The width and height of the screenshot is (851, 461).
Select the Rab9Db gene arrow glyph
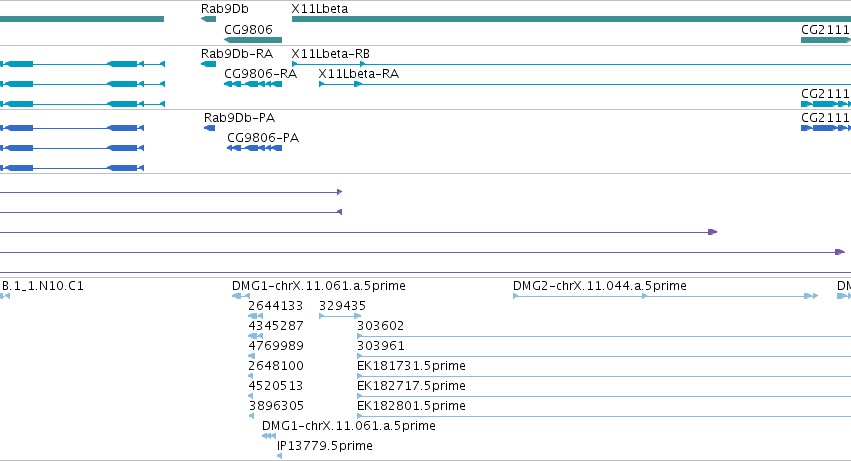click(208, 19)
